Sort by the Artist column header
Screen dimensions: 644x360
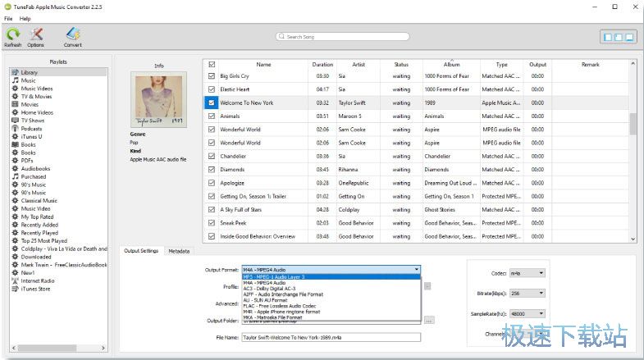click(359, 65)
